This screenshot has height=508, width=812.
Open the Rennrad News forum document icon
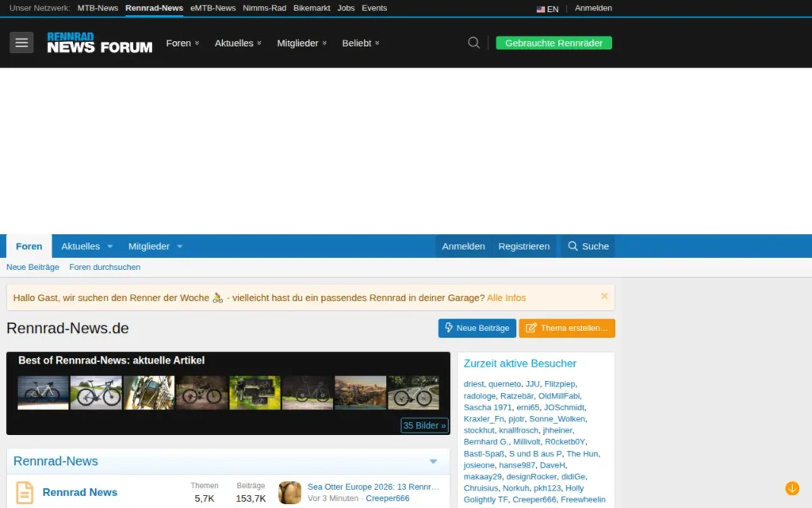point(25,492)
